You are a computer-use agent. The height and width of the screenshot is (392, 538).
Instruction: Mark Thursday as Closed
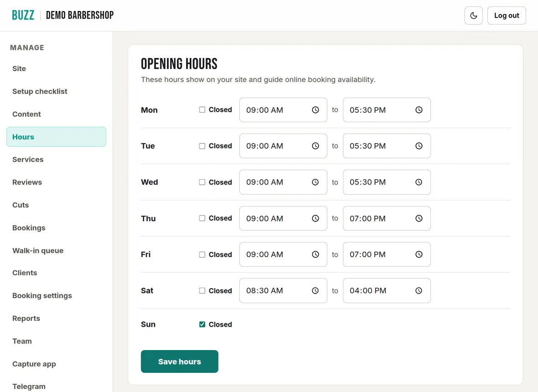[202, 218]
